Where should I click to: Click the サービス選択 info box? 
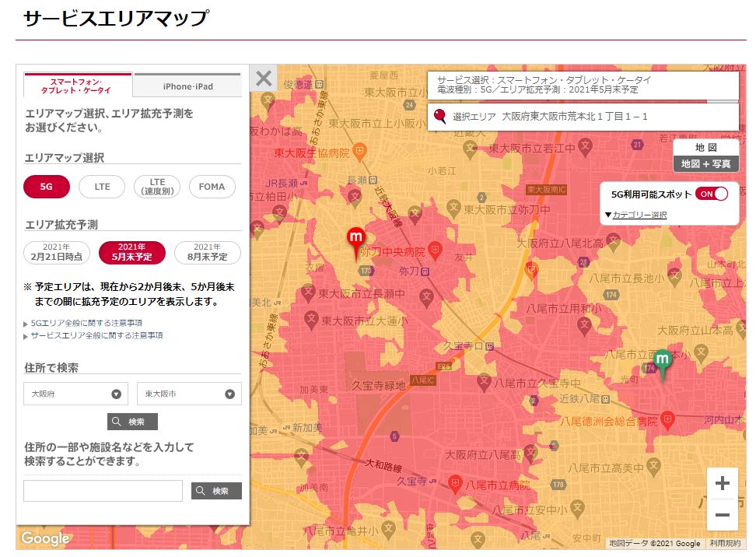(583, 85)
